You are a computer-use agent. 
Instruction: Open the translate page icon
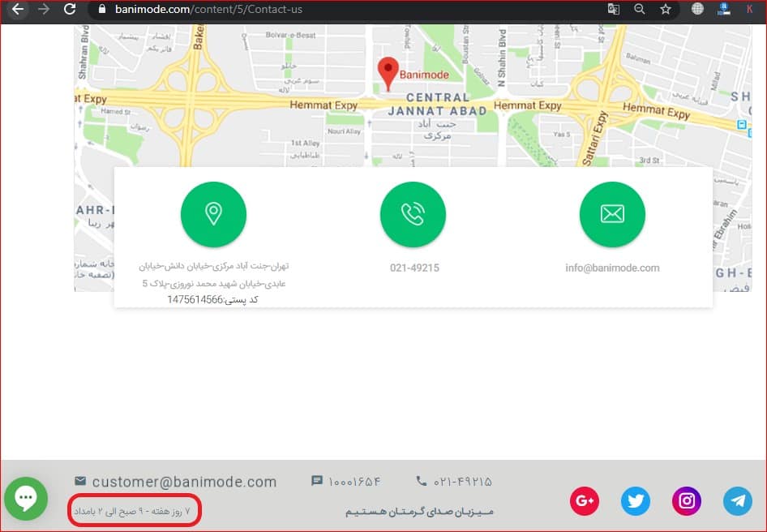coord(614,9)
